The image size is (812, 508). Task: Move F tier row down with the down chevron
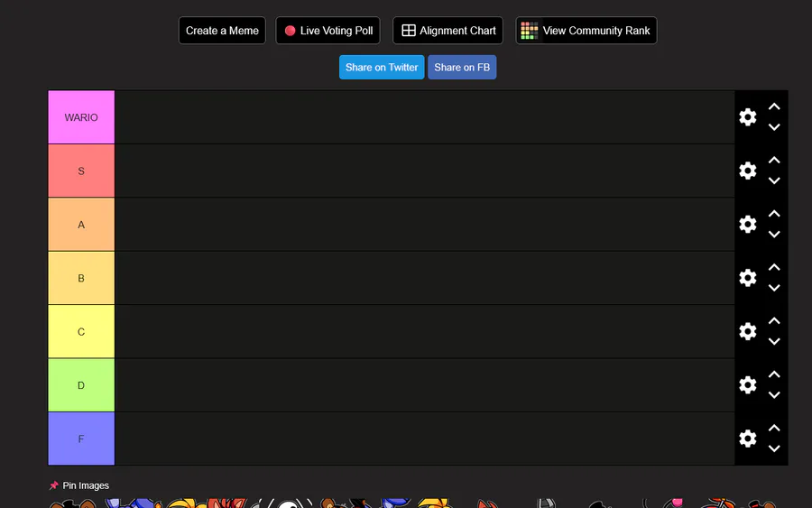(x=774, y=449)
